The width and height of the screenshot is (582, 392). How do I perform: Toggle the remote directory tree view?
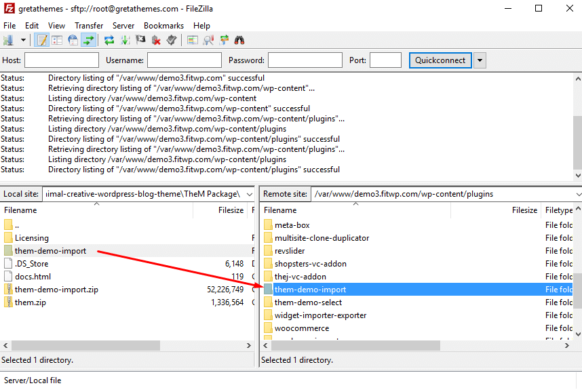tap(73, 40)
